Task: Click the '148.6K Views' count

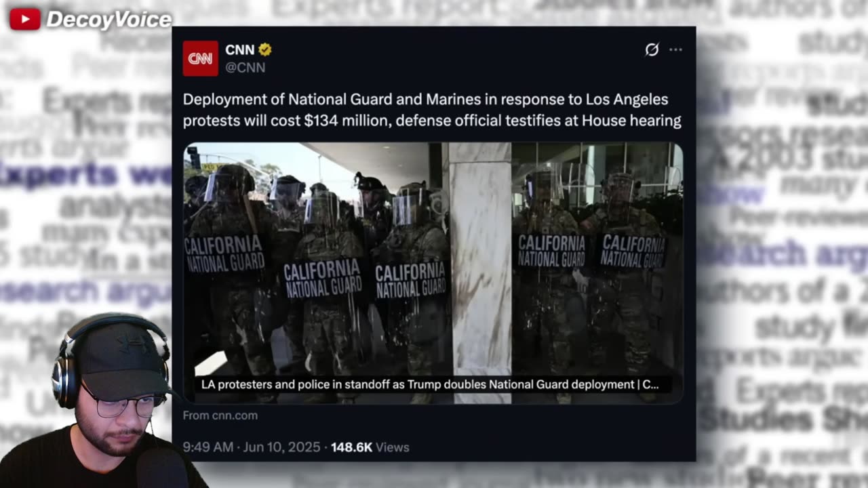Action: pos(370,447)
